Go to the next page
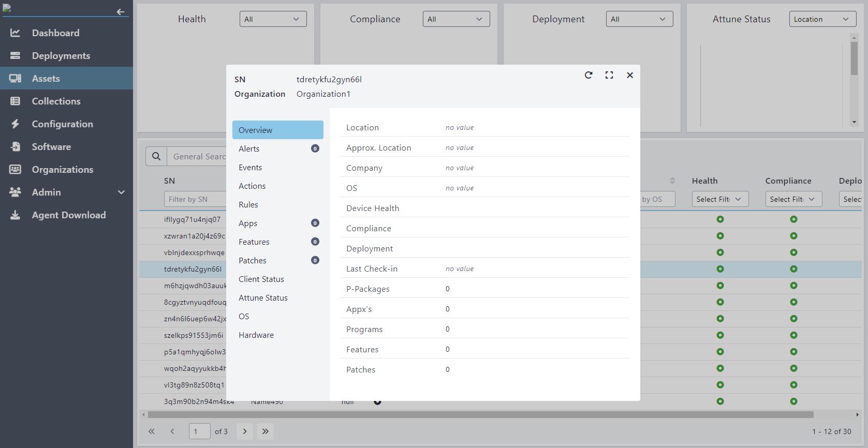868x448 pixels. (x=245, y=431)
